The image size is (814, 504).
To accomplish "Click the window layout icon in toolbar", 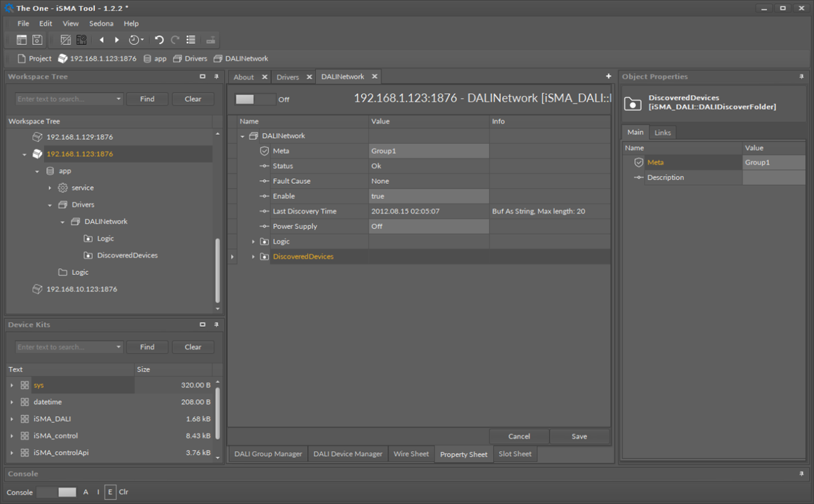I will coord(21,40).
